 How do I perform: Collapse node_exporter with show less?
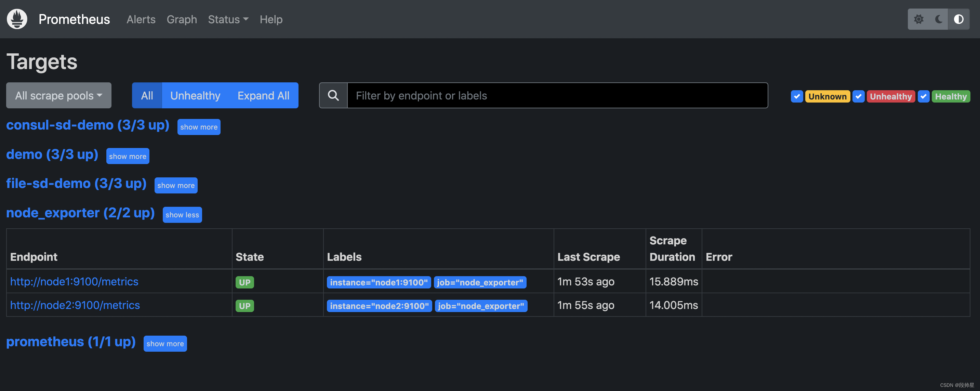pos(182,215)
